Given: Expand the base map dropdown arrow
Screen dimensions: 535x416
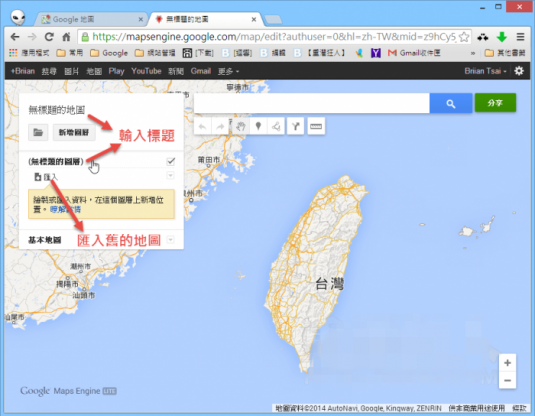Looking at the screenshot, I should (170, 240).
